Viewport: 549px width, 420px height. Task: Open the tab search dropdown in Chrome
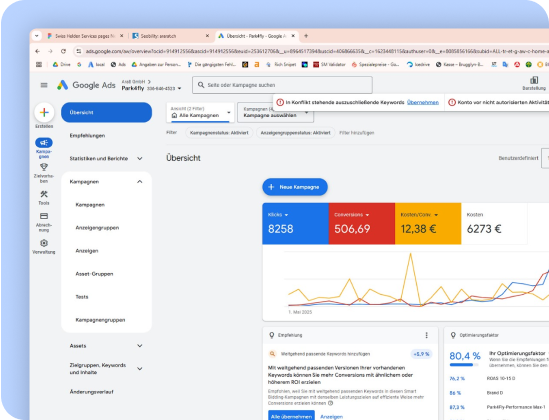[37, 36]
